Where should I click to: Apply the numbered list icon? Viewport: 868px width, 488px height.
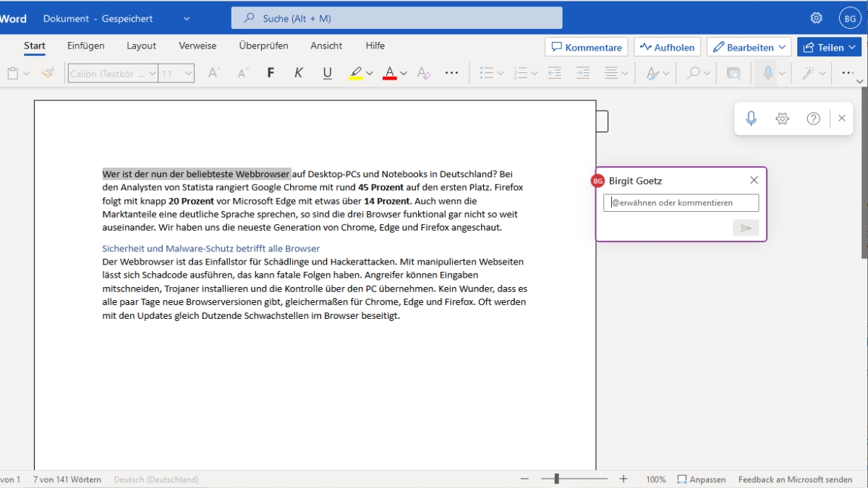click(521, 73)
